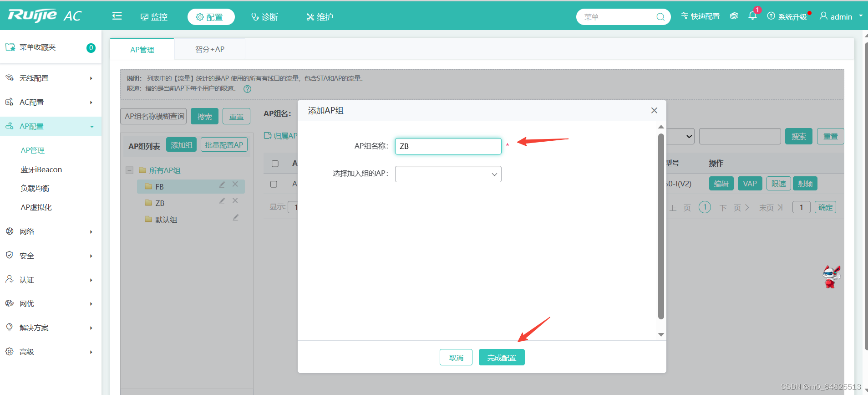Open AP管理 sidebar submenu item
The width and height of the screenshot is (868, 395).
(33, 150)
